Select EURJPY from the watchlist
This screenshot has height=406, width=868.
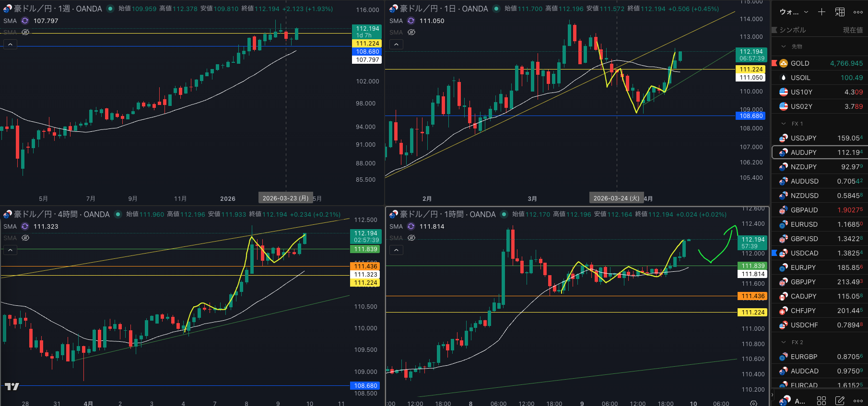(x=803, y=267)
